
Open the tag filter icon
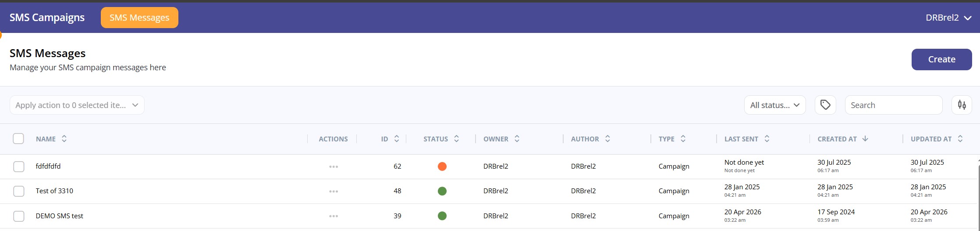click(x=825, y=105)
